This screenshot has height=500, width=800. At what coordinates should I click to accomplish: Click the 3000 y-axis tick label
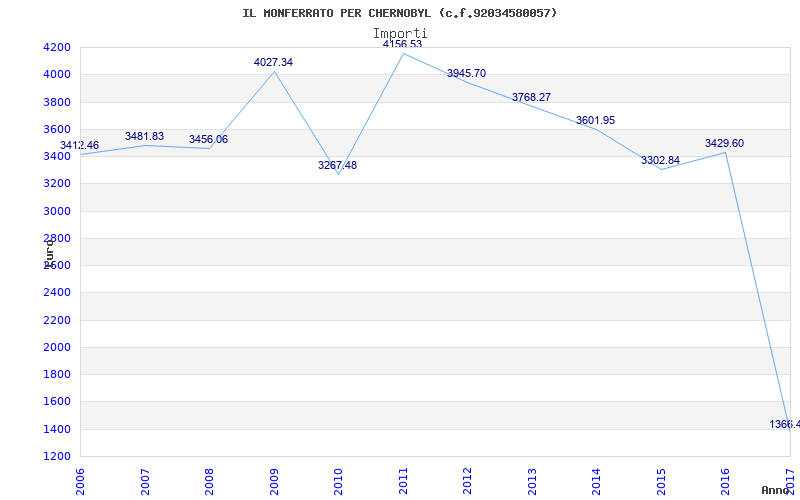click(x=57, y=211)
